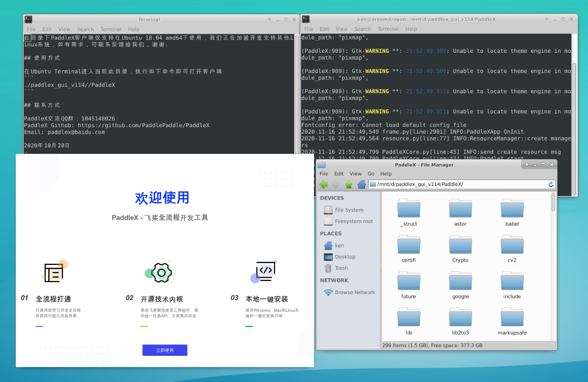Select the babel folder icon

point(512,208)
